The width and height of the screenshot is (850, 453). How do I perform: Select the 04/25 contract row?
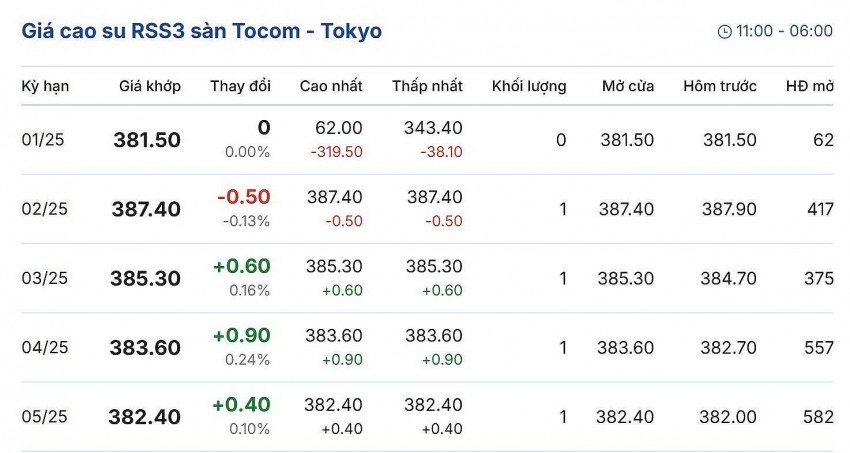click(x=43, y=348)
